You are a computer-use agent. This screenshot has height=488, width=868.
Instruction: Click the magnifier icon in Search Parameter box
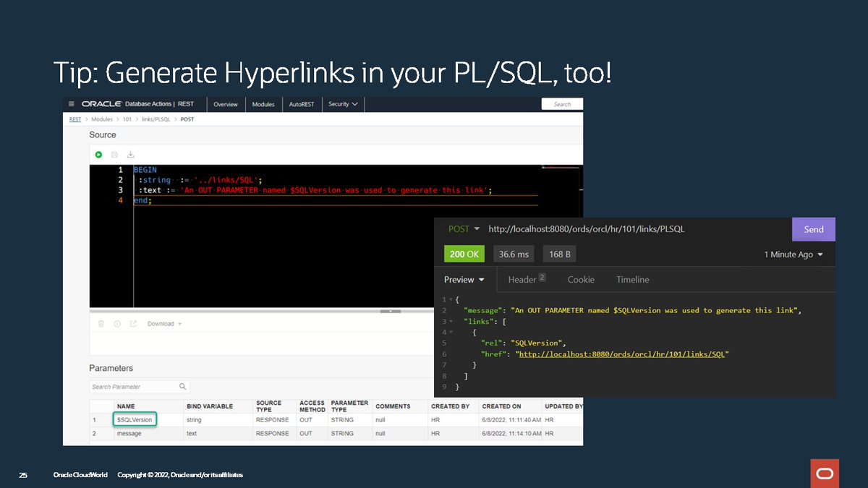(183, 387)
